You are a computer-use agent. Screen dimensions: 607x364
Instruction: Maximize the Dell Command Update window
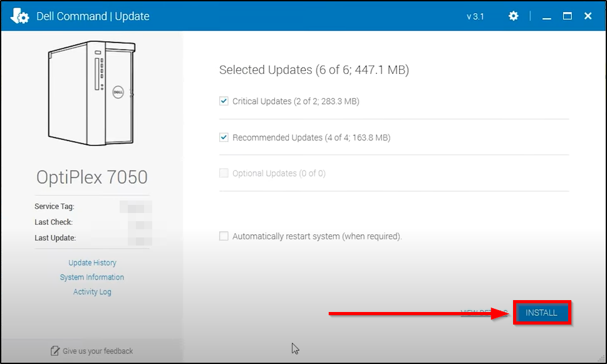click(568, 16)
